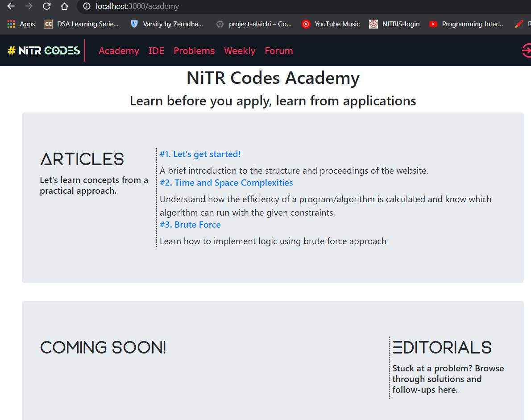531x420 pixels.
Task: Click the NiTR Codes logo
Action: coord(44,50)
